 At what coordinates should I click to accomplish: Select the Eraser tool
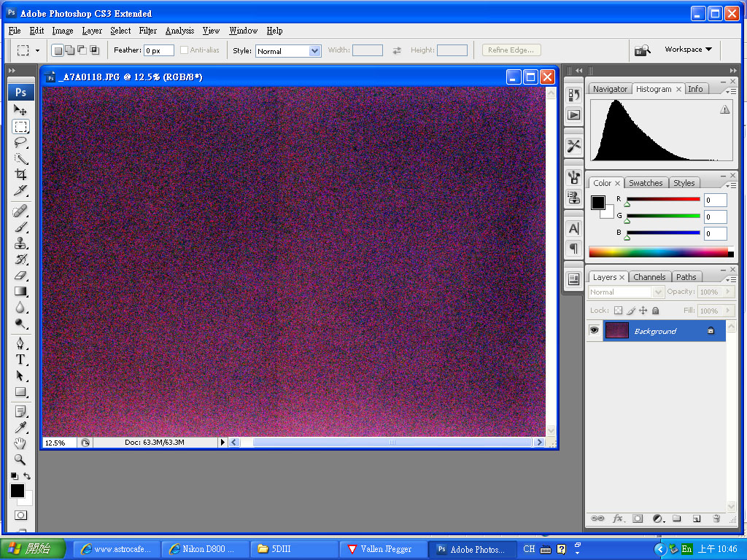(20, 276)
